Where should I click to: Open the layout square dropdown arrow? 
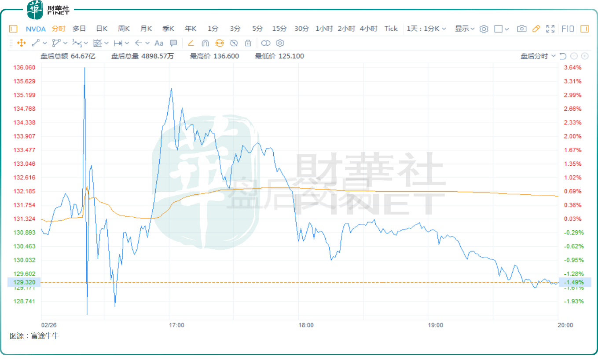[x=507, y=29]
